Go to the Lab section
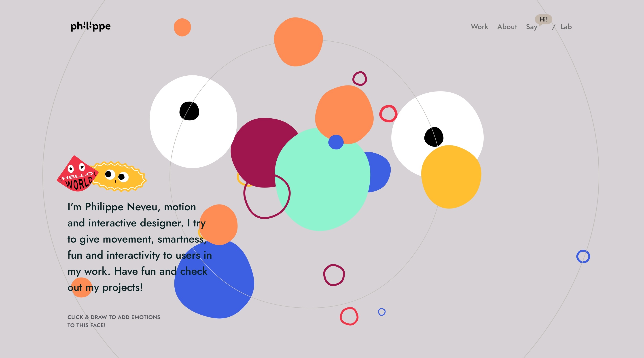 tap(566, 27)
